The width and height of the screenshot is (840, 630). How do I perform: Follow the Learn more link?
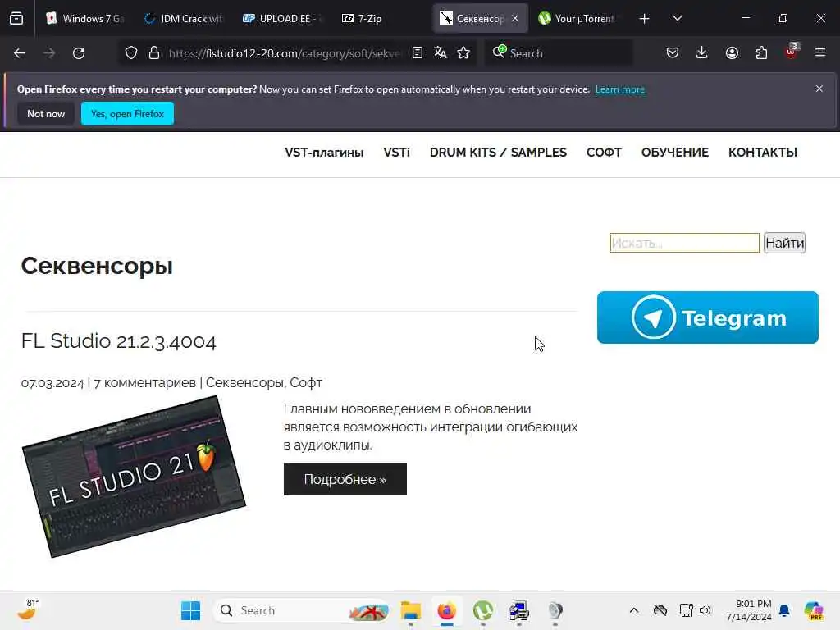tap(620, 89)
